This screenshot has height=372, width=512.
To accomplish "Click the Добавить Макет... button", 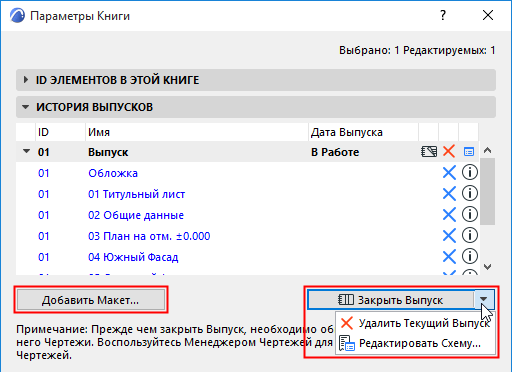I will tap(91, 300).
